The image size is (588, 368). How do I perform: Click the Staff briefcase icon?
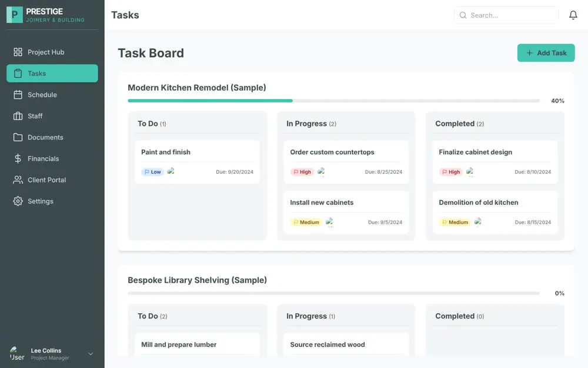pos(18,116)
